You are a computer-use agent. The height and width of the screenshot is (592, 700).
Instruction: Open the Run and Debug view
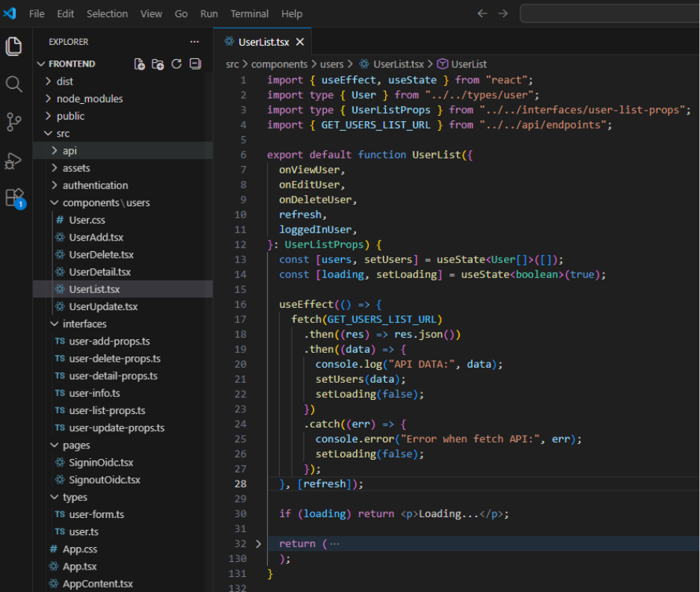click(x=14, y=160)
